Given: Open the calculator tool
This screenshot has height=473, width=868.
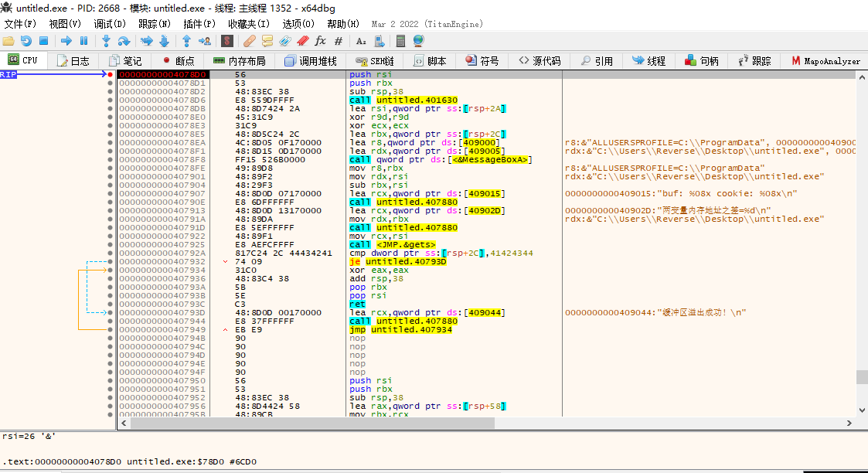Looking at the screenshot, I should pos(400,41).
